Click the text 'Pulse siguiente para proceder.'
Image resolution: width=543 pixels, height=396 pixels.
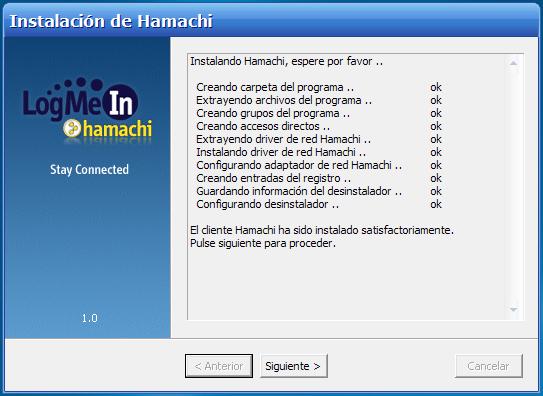pyautogui.click(x=263, y=243)
